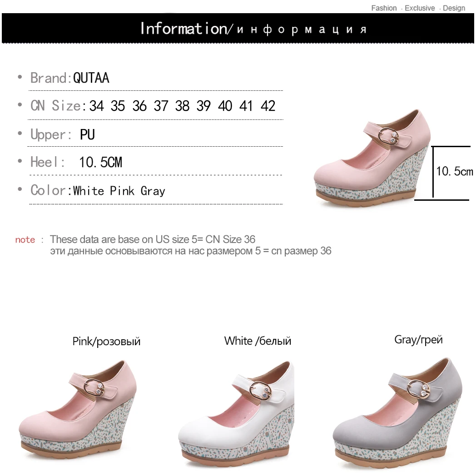Click the QUTAA brand name
Viewport: 476px width, 476px height.
[91, 78]
